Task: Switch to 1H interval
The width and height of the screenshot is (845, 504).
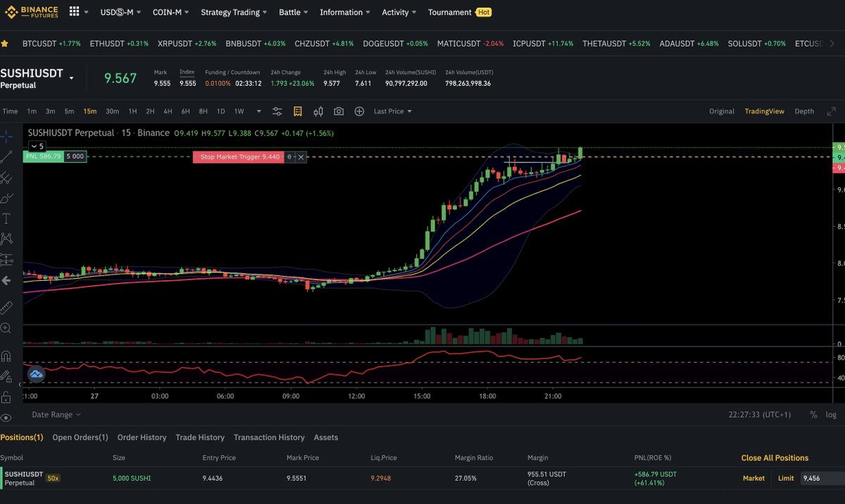Action: pos(132,111)
